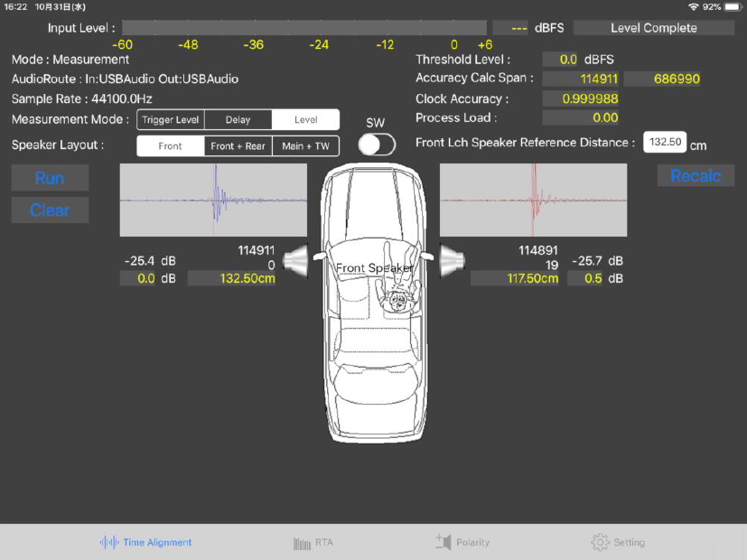Select Level measurement mode
747x560 pixels.
pos(305,120)
